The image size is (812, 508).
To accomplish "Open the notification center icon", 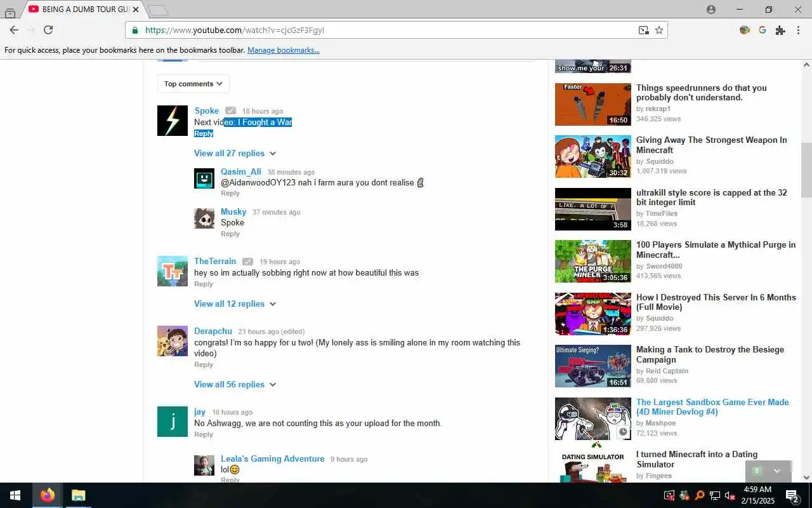I will (x=792, y=495).
